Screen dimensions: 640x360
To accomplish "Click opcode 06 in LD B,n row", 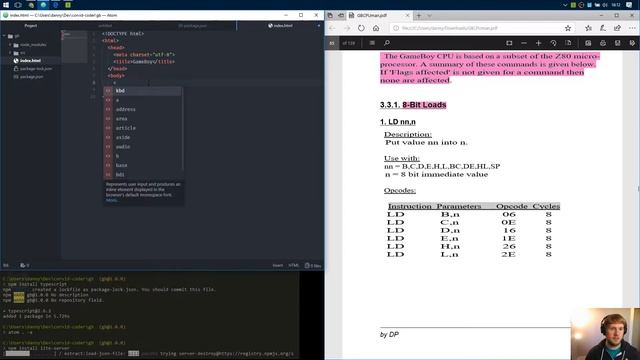I will click(x=509, y=214).
